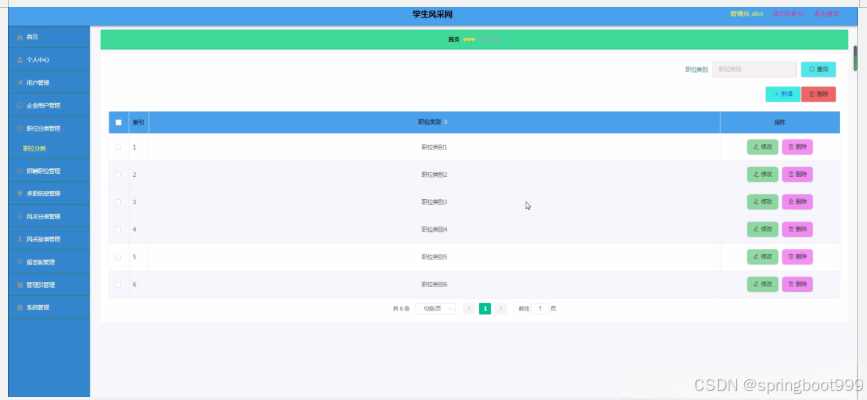Click 删除 for 职位类别6 row

797,284
